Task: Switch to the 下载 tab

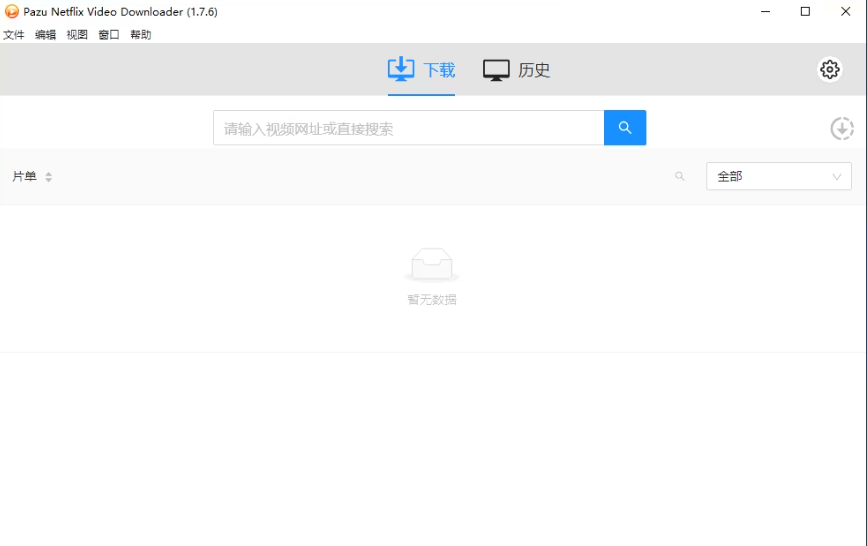Action: click(421, 70)
